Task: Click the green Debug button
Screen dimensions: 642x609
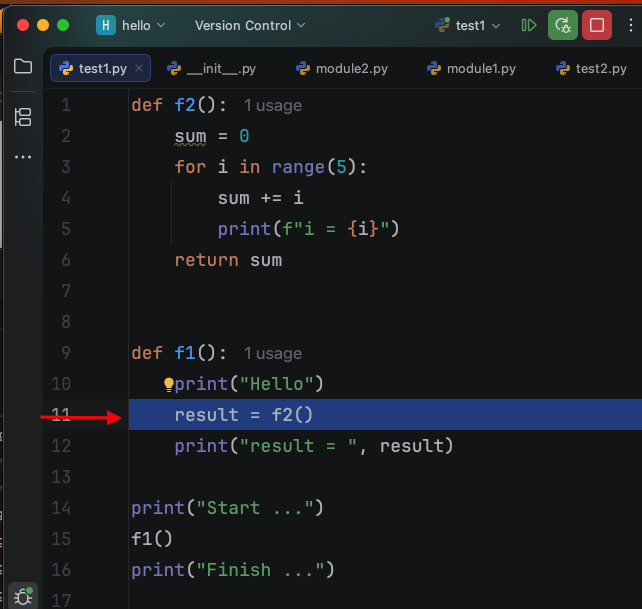Action: click(x=564, y=25)
